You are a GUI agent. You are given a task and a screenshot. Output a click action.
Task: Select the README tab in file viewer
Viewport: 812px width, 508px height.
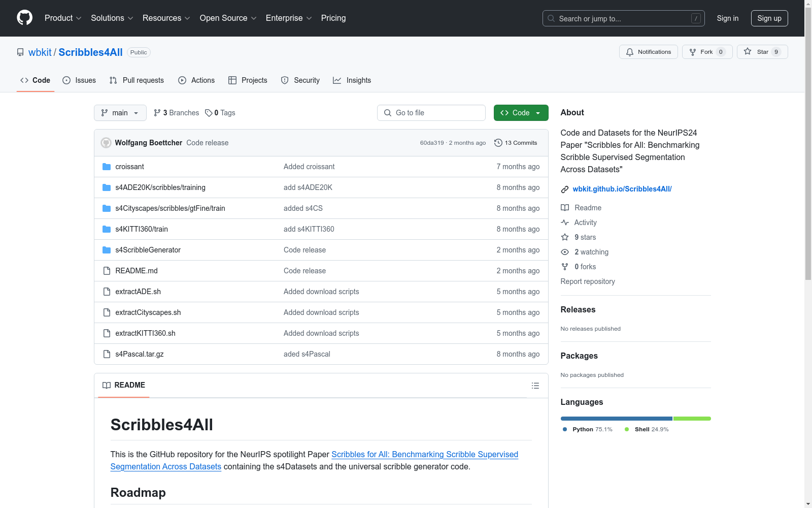(124, 385)
